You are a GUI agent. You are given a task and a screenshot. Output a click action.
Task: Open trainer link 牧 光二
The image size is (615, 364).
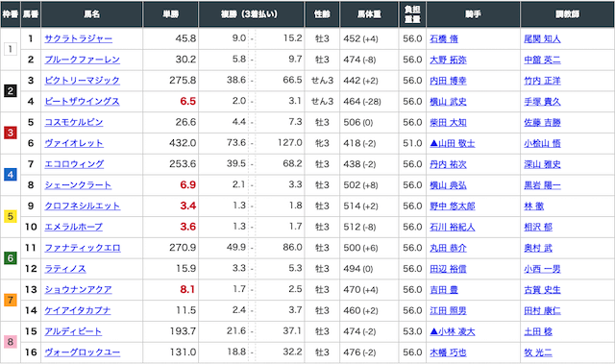coord(538,353)
